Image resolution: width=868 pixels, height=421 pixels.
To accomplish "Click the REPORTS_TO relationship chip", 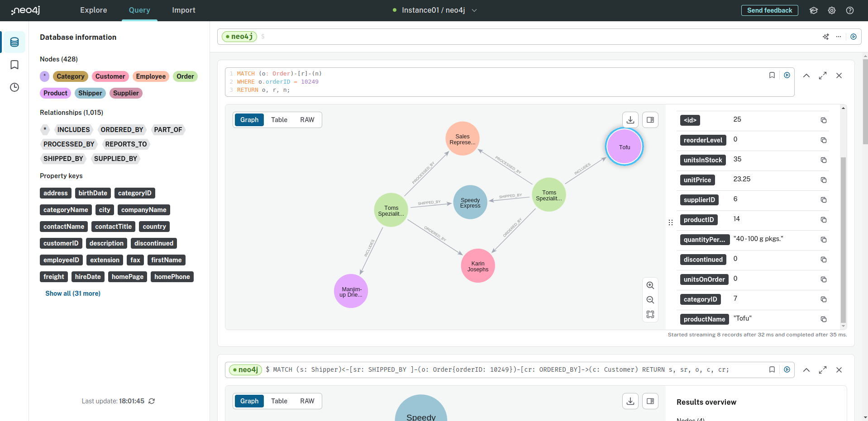I will [x=126, y=144].
